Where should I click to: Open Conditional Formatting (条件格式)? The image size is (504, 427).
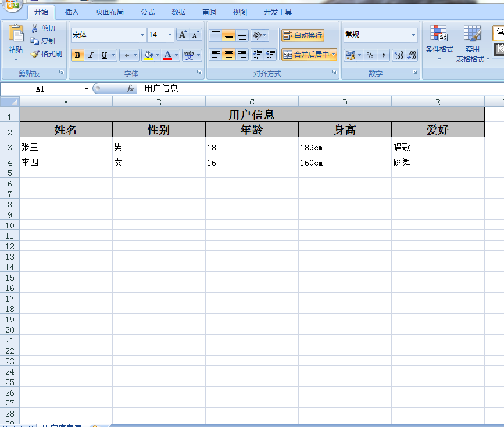(439, 43)
